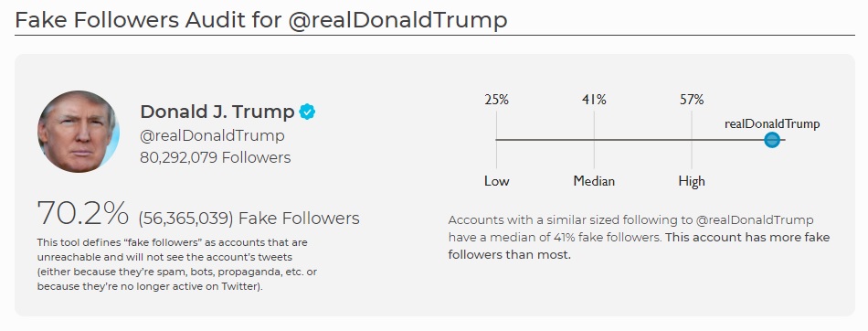Click the 'Accounts with a similar sized following' sentence
Screen dimensions: 868x331
click(631, 229)
